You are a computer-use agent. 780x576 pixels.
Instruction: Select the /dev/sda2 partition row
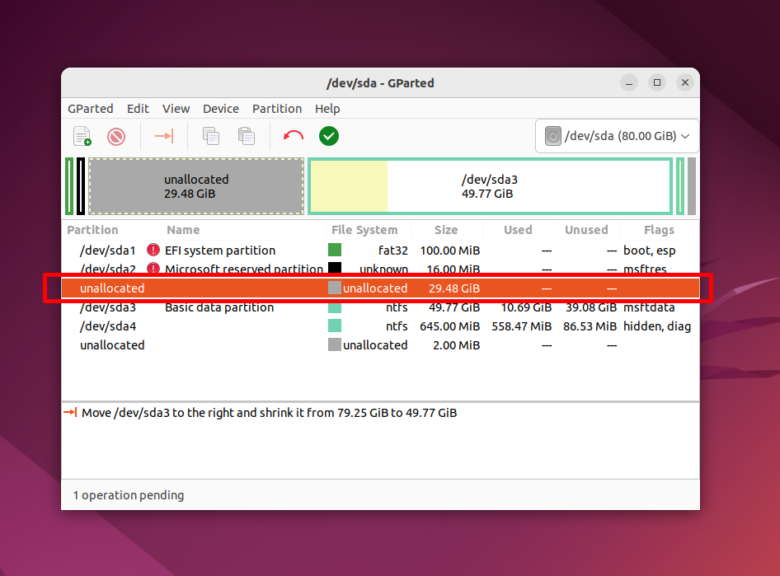coord(381,269)
